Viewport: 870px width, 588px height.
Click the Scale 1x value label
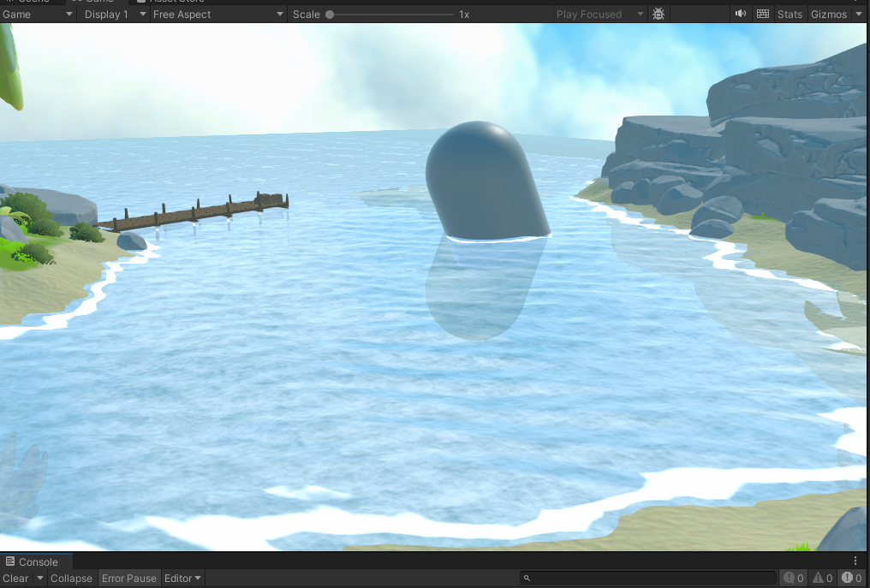tap(464, 15)
